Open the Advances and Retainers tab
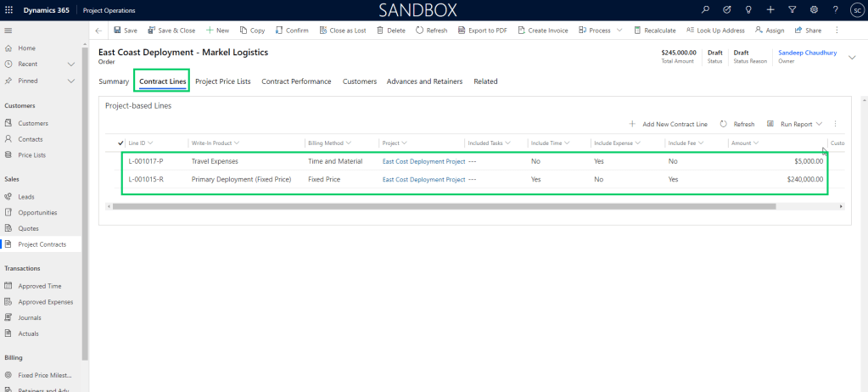 424,81
